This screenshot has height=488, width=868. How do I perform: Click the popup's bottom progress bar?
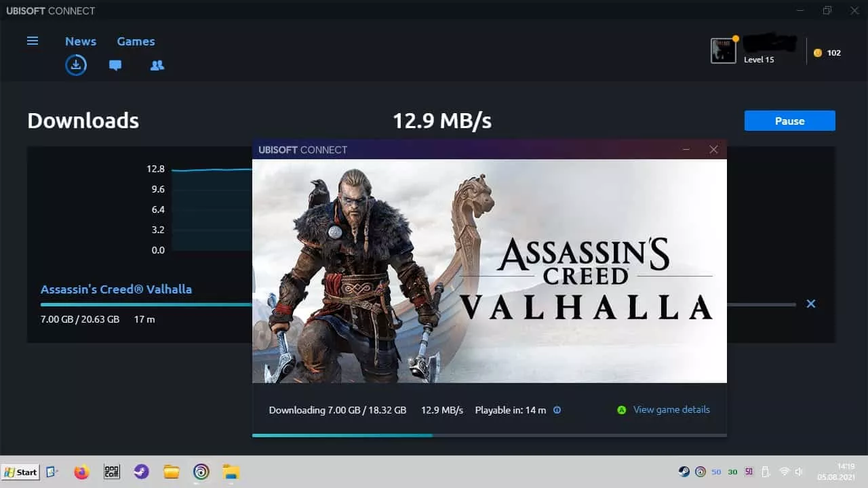click(x=490, y=435)
